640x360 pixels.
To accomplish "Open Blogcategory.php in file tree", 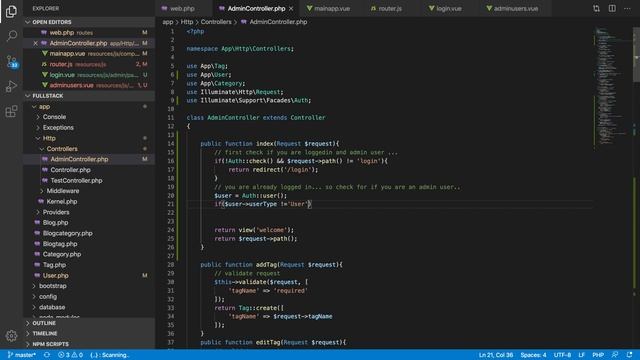I will point(89,233).
